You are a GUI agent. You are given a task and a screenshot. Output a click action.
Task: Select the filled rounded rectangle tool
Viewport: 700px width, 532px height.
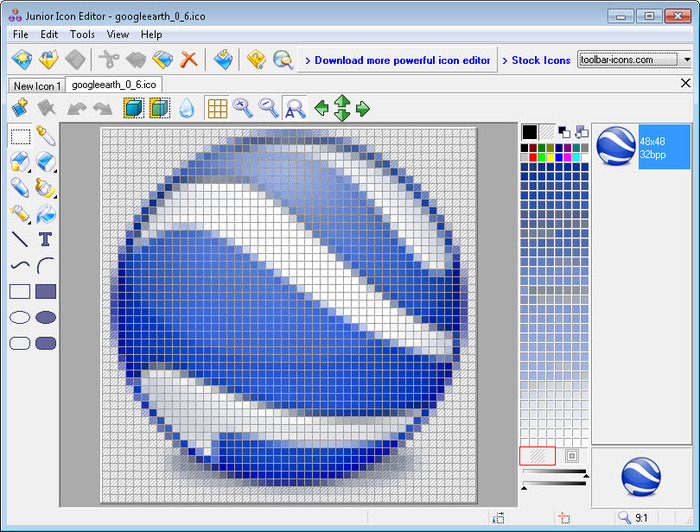point(46,343)
